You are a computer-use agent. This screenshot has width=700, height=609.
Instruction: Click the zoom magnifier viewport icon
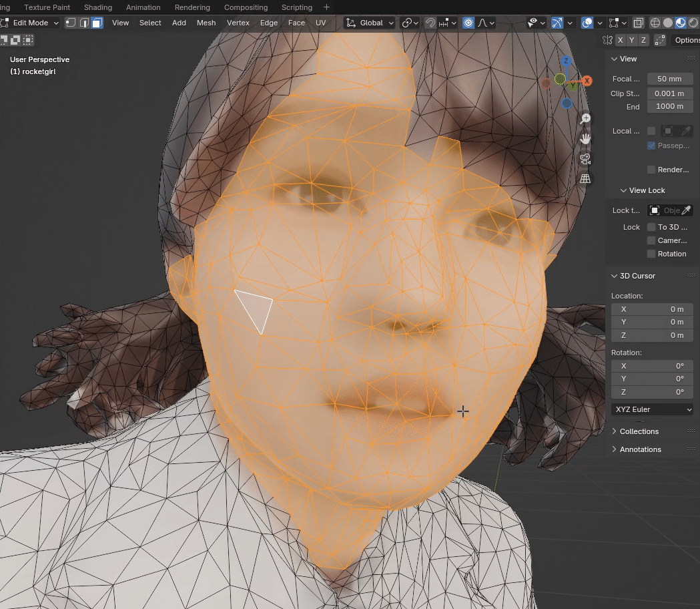(x=585, y=118)
